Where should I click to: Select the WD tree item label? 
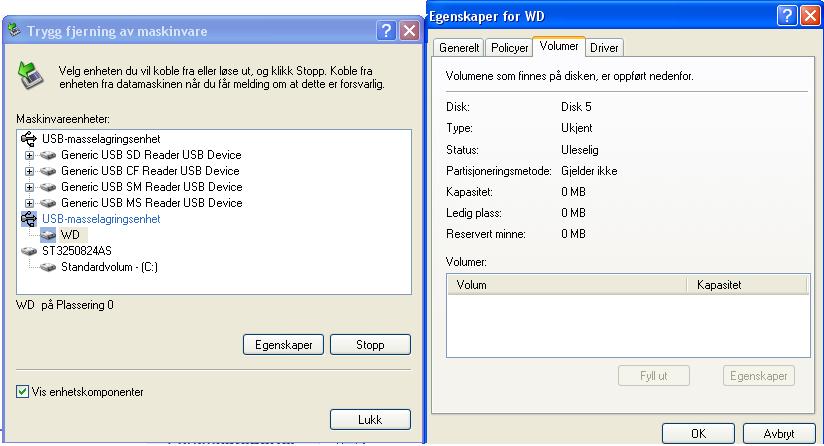click(70, 235)
